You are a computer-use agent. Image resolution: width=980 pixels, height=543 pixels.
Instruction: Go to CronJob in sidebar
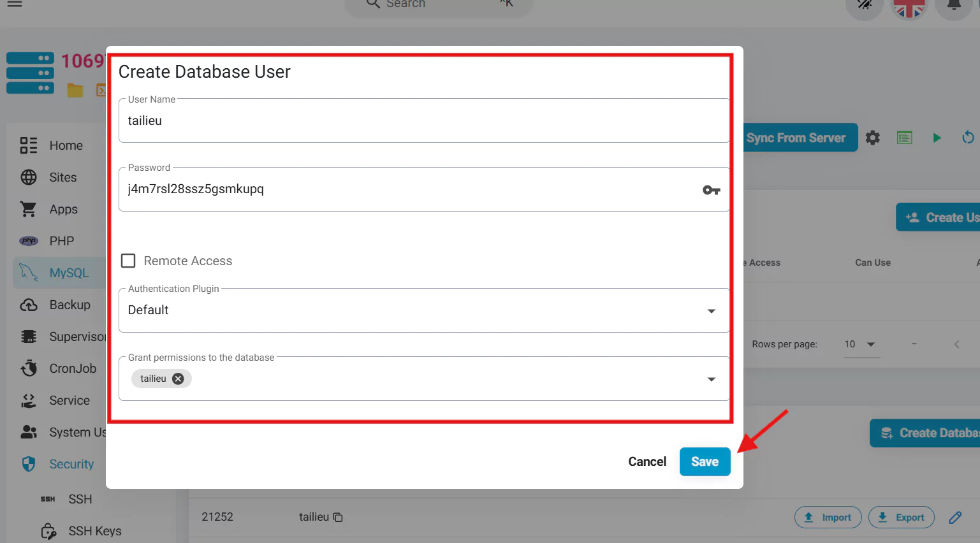73,368
